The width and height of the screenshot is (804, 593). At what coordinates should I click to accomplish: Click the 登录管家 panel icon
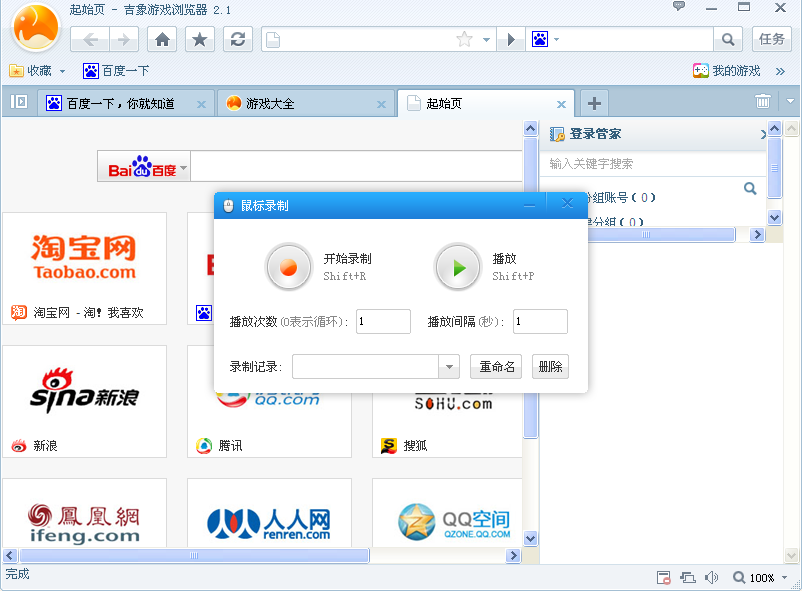pyautogui.click(x=557, y=134)
